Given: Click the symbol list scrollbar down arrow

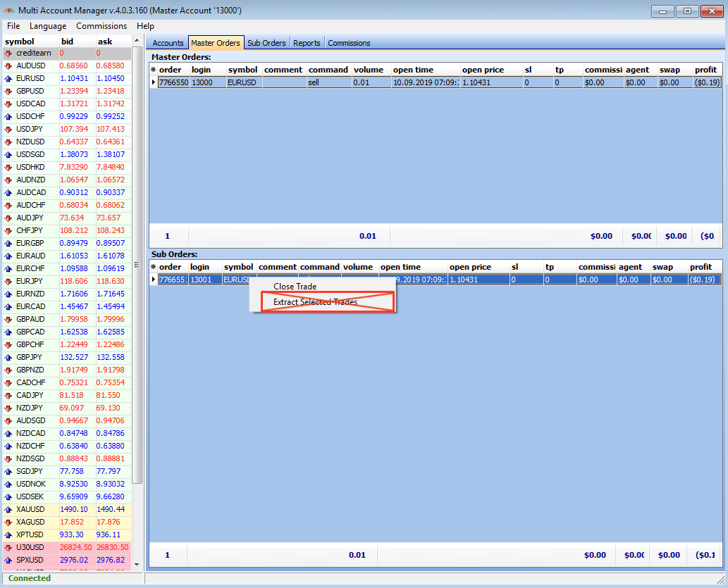Looking at the screenshot, I should point(137,564).
